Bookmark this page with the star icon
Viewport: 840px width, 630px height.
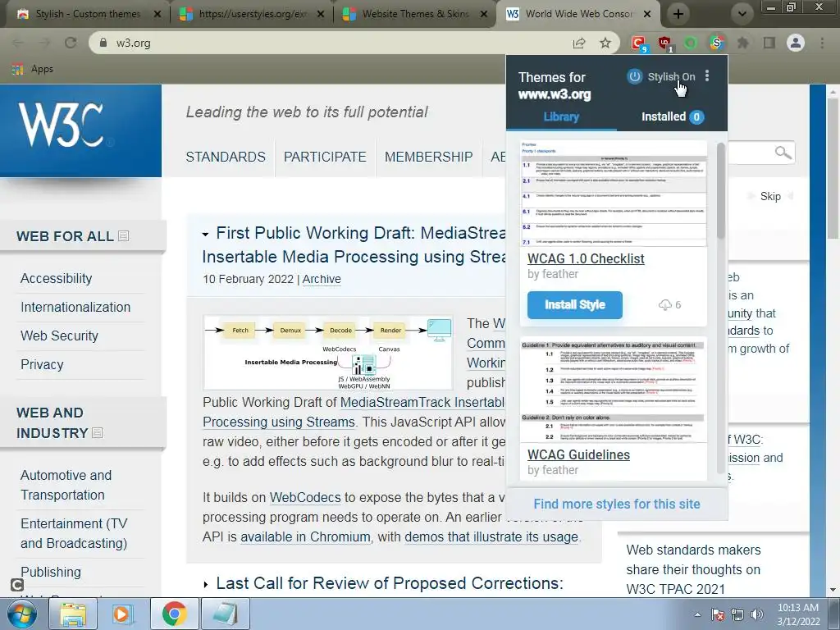coord(605,43)
